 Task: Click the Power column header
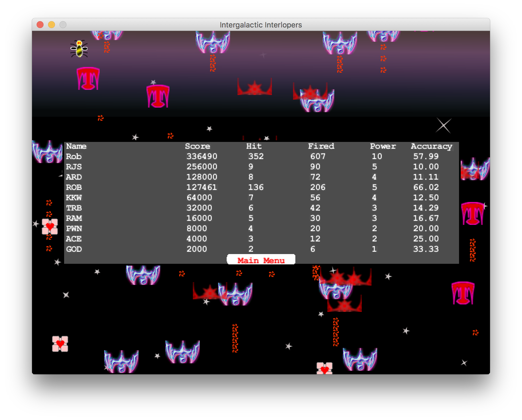tap(383, 146)
